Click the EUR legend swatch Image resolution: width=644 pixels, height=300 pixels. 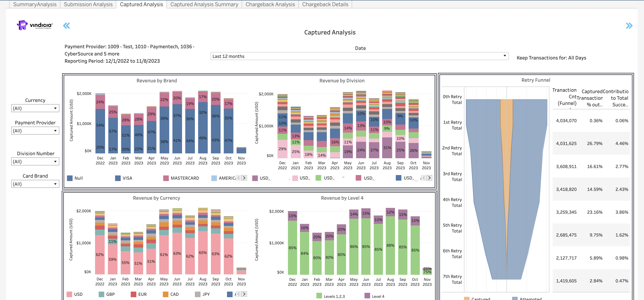[133, 294]
